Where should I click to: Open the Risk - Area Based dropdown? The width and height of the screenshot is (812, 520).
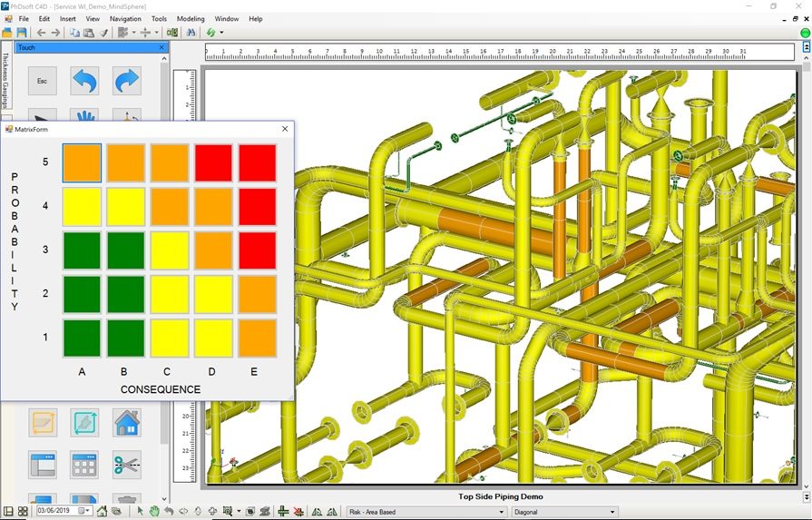426,512
